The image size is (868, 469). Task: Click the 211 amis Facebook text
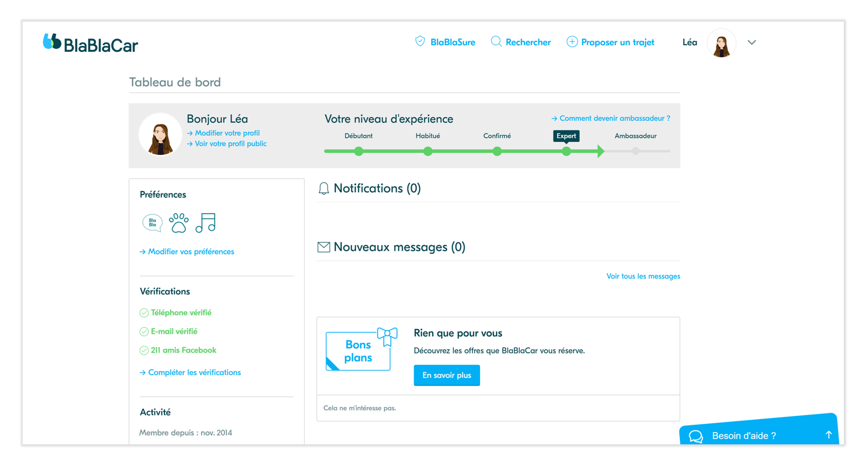click(x=184, y=350)
